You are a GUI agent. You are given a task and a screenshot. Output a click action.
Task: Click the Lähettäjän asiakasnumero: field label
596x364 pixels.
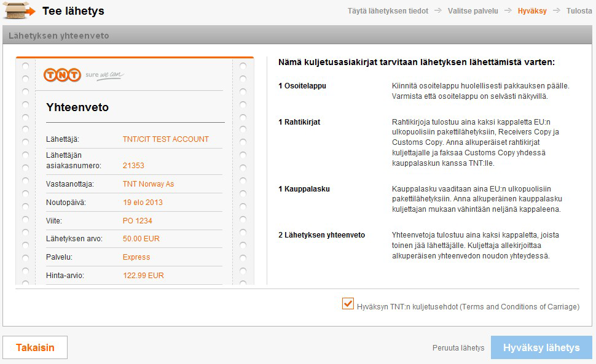[74, 160]
